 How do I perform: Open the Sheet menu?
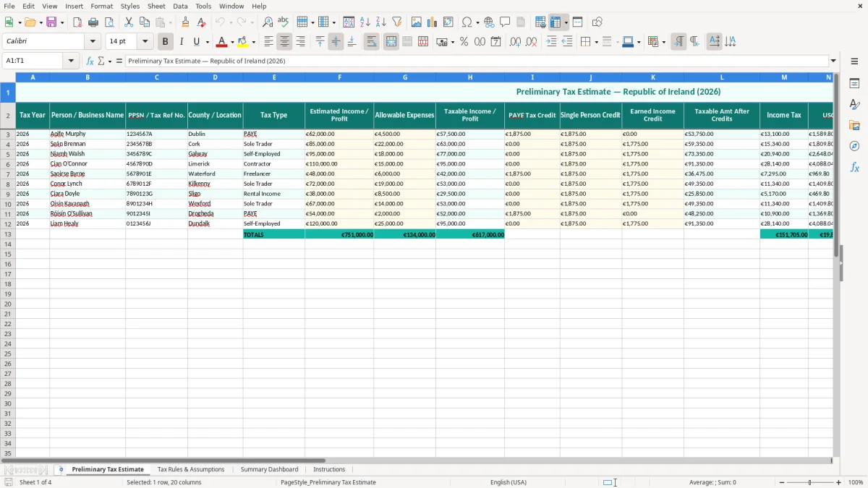tap(156, 6)
